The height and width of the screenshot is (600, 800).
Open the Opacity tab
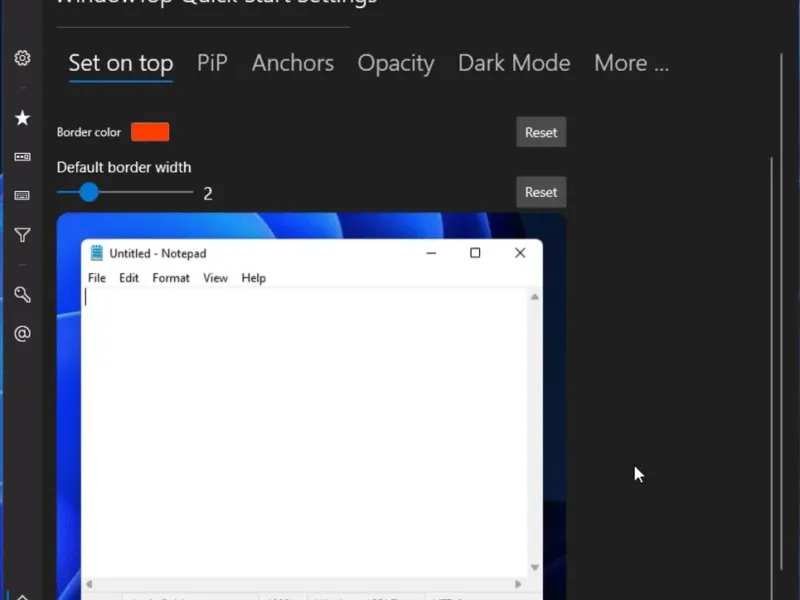(x=396, y=64)
